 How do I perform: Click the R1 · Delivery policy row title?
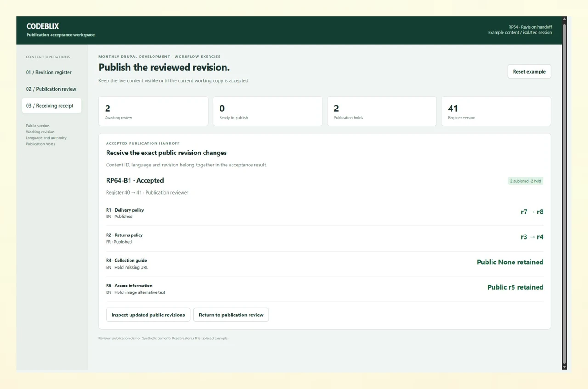[125, 210]
